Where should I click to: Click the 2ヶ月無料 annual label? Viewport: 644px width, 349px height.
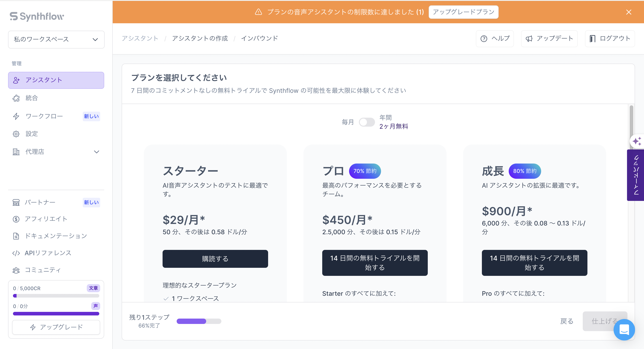coord(394,127)
